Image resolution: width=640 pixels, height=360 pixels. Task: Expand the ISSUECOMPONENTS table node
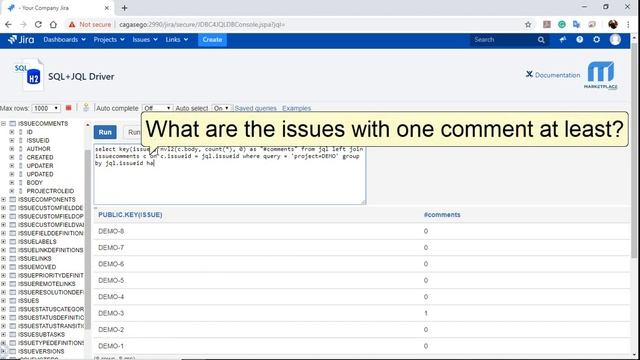4,200
